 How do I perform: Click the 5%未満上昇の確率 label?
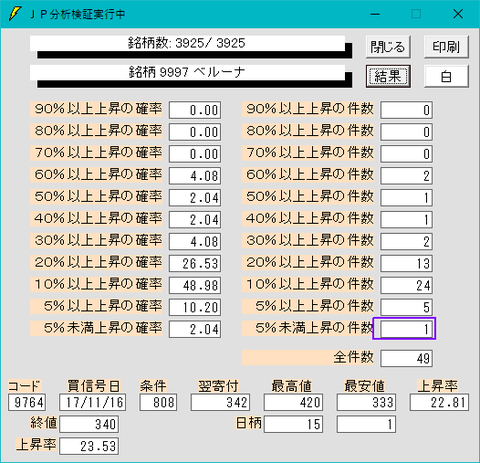(x=96, y=328)
